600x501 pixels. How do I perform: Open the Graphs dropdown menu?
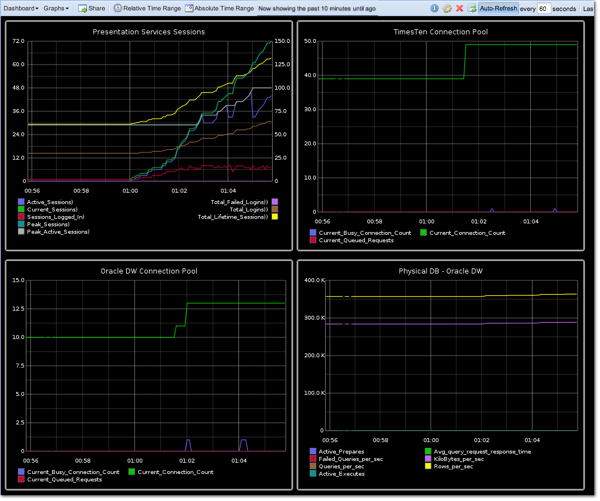click(x=56, y=8)
